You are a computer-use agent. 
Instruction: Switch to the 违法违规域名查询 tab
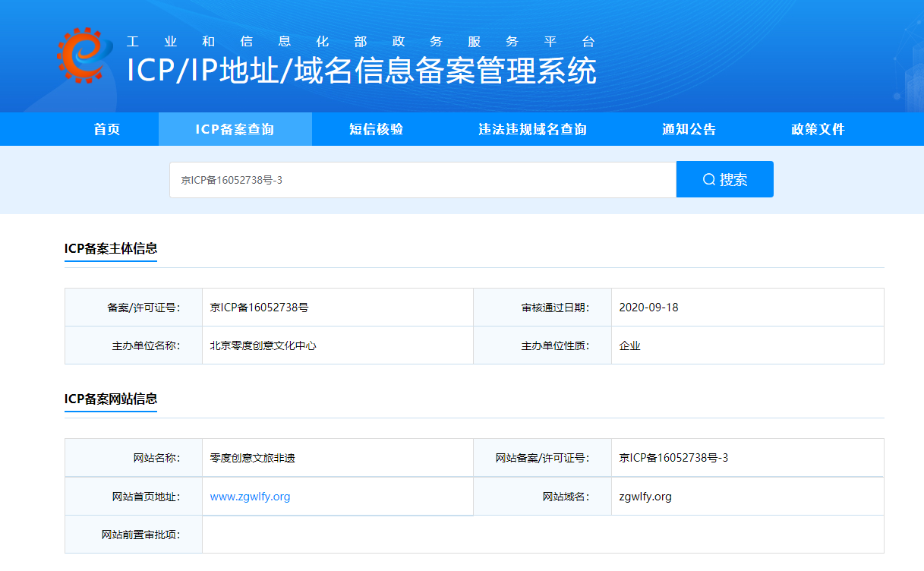532,129
